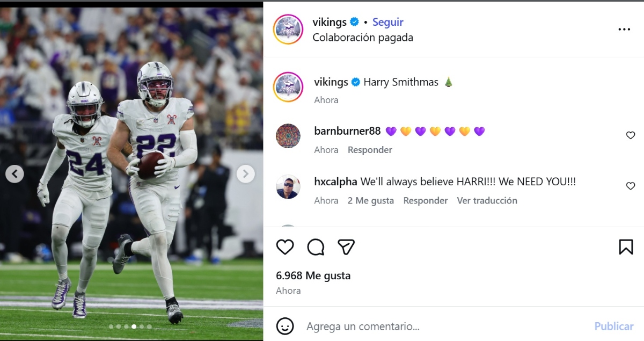Select the fourth carousel pagination dot

133,326
